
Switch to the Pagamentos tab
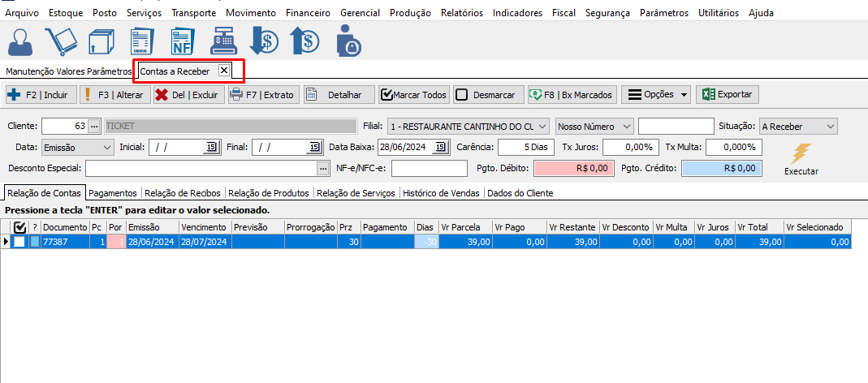point(114,193)
